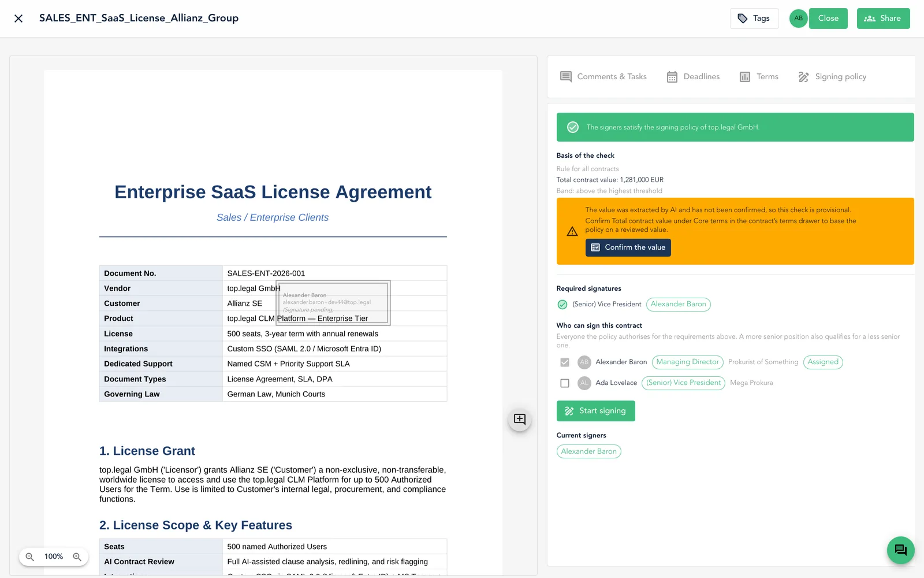The image size is (924, 578).
Task: Click the Alexander Baron required signature tag
Action: pyautogui.click(x=679, y=305)
